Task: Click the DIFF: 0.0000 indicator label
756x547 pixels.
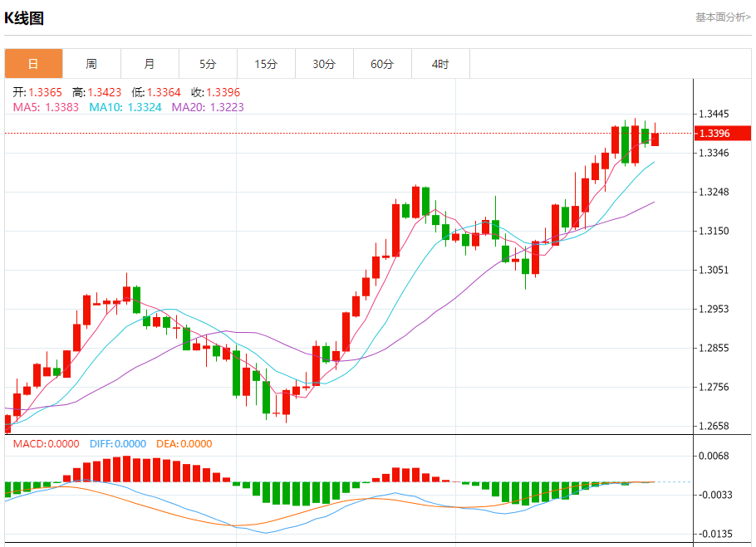Action: (117, 444)
